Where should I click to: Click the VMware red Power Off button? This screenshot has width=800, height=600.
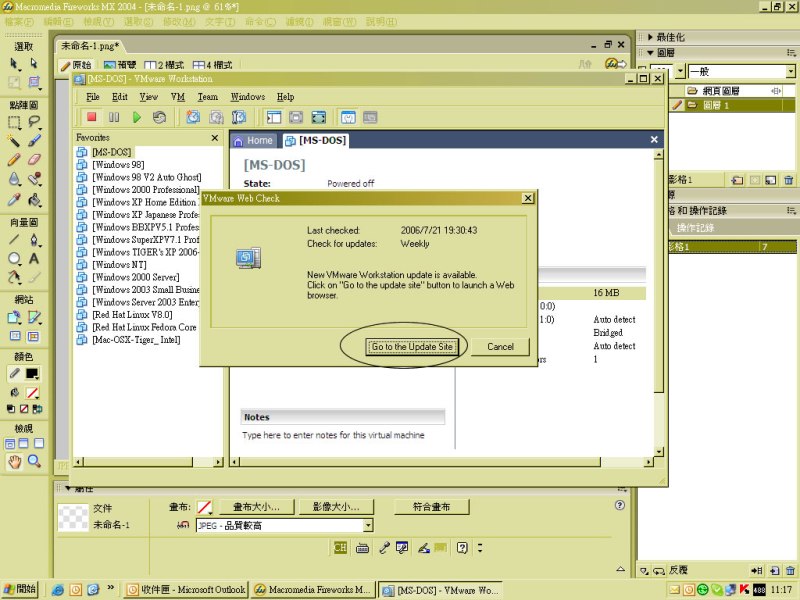(x=92, y=117)
